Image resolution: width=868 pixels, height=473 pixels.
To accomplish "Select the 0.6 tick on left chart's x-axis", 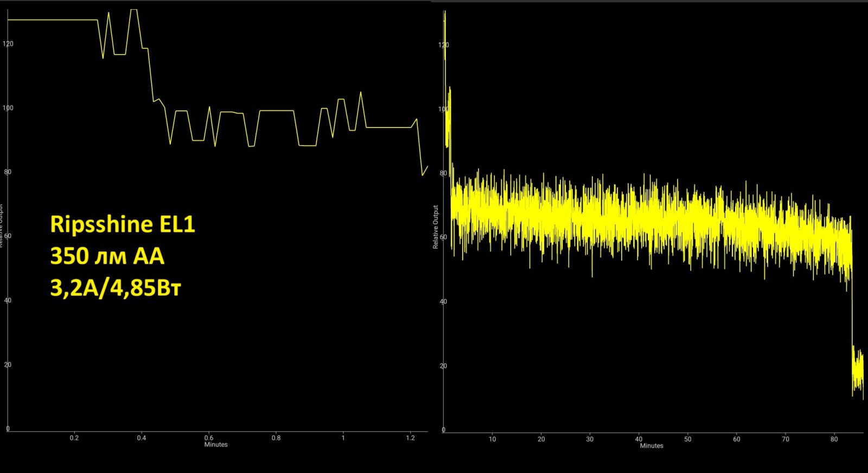I will point(209,438).
